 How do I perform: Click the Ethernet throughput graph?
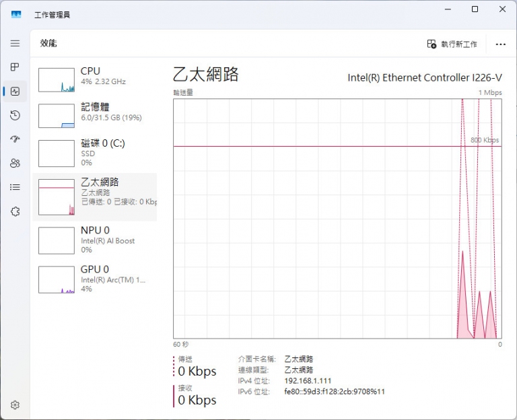[337, 219]
